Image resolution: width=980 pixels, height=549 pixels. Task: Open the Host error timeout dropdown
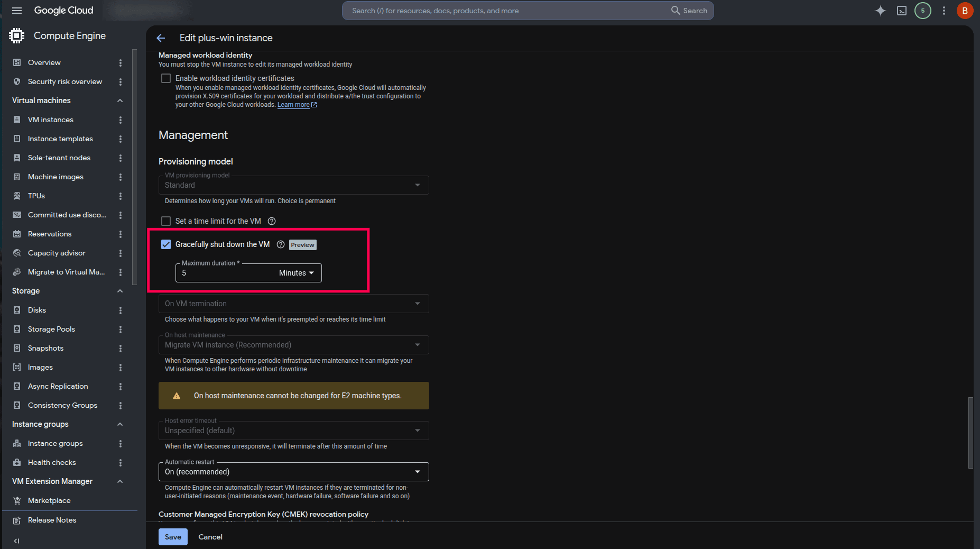[294, 431]
